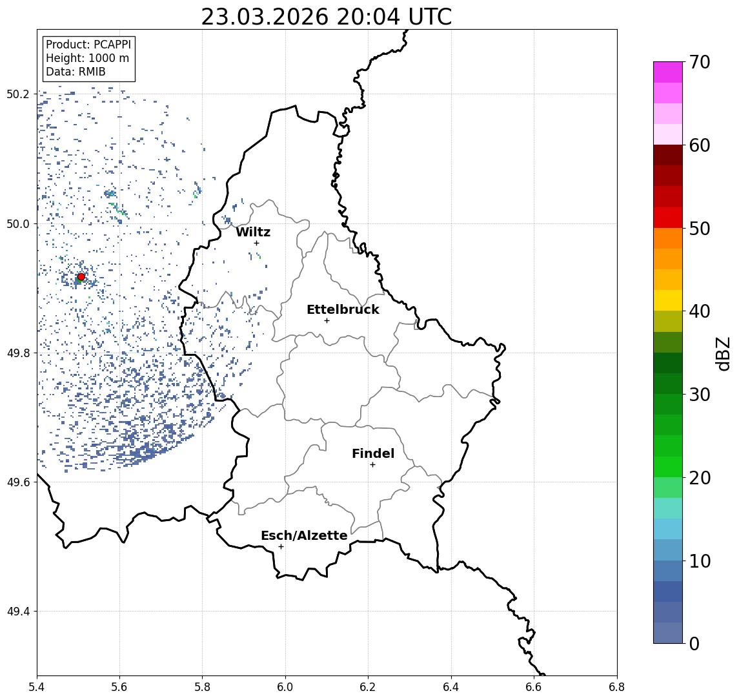Click the latitude label 49.8

click(x=18, y=353)
